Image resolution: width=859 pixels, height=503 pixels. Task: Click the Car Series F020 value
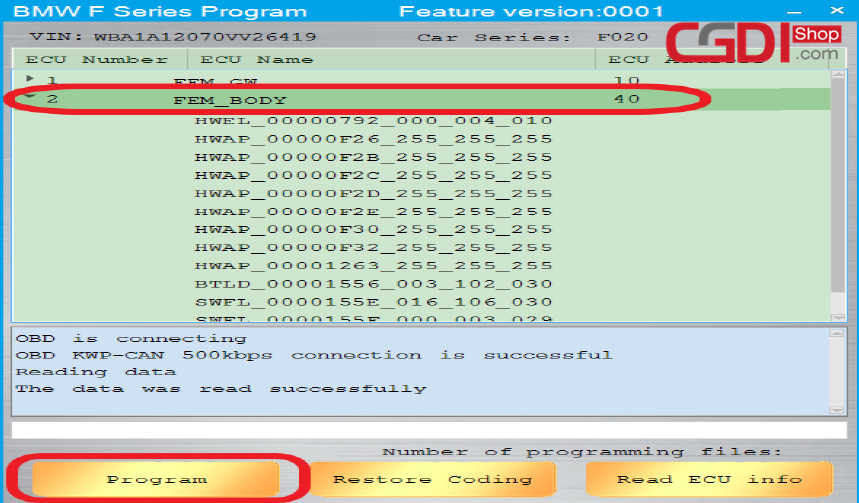click(622, 37)
